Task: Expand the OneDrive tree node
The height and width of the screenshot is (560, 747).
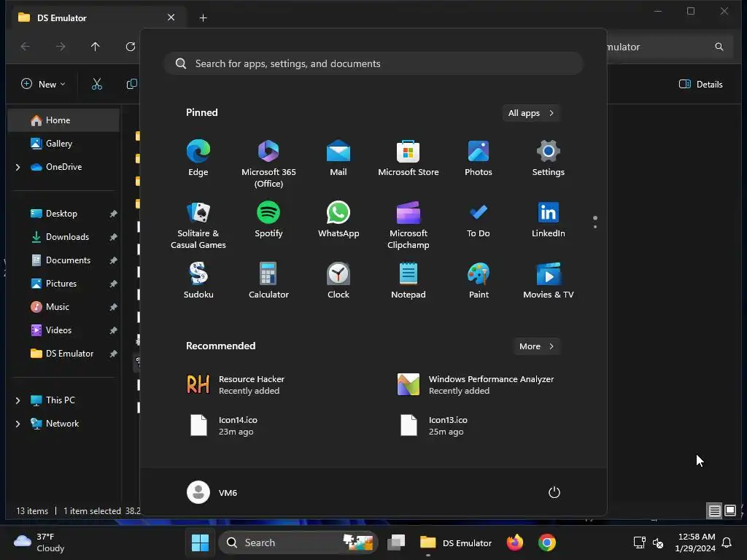Action: coord(18,167)
